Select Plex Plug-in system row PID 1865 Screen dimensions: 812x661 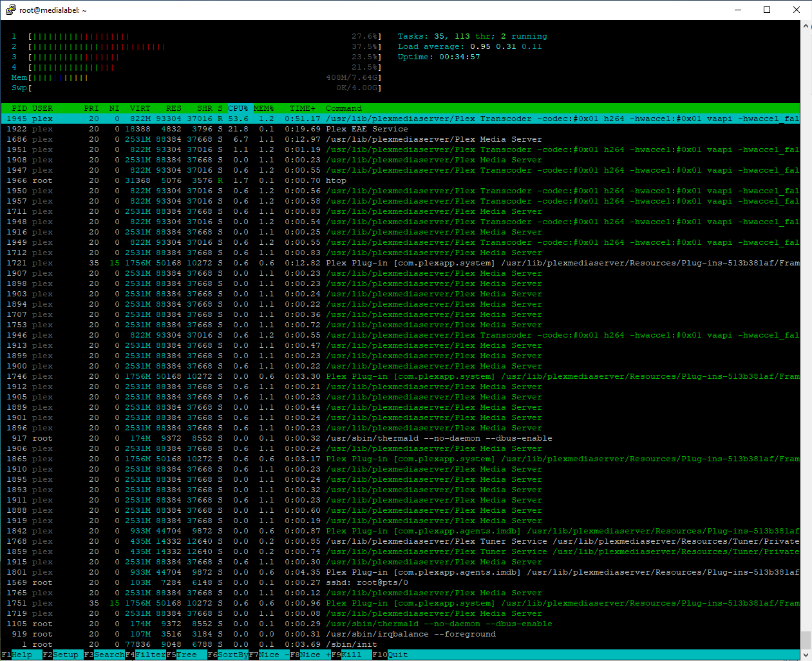pyautogui.click(x=401, y=459)
